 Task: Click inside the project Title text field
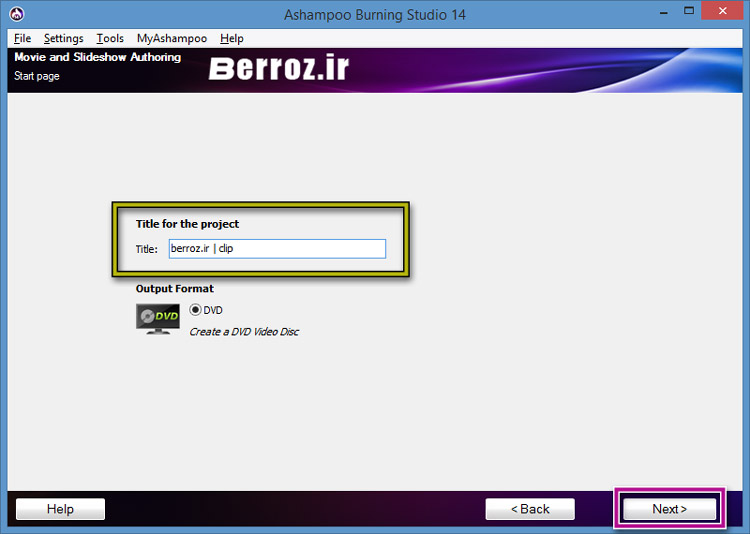click(277, 249)
